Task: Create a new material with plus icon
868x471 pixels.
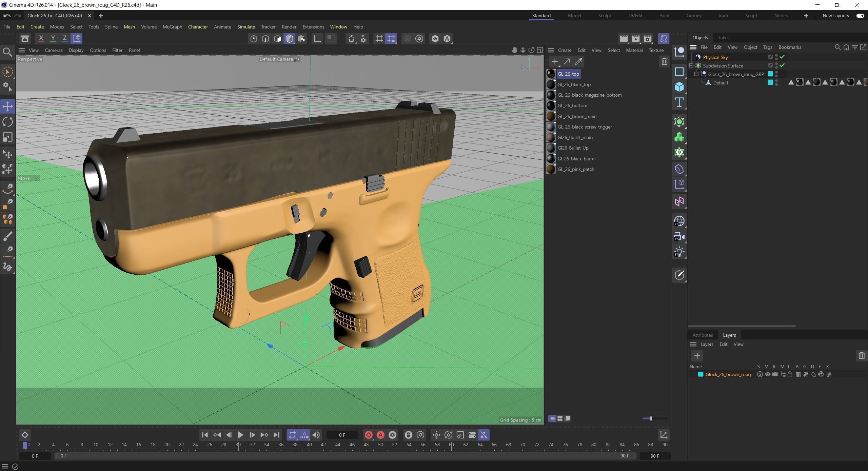Action: [555, 62]
